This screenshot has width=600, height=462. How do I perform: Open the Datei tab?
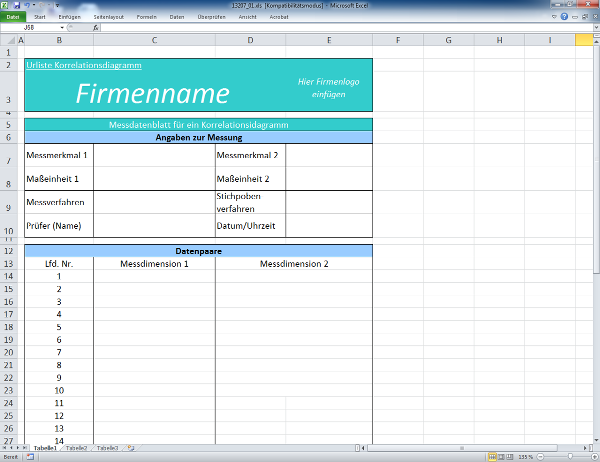tap(13, 17)
